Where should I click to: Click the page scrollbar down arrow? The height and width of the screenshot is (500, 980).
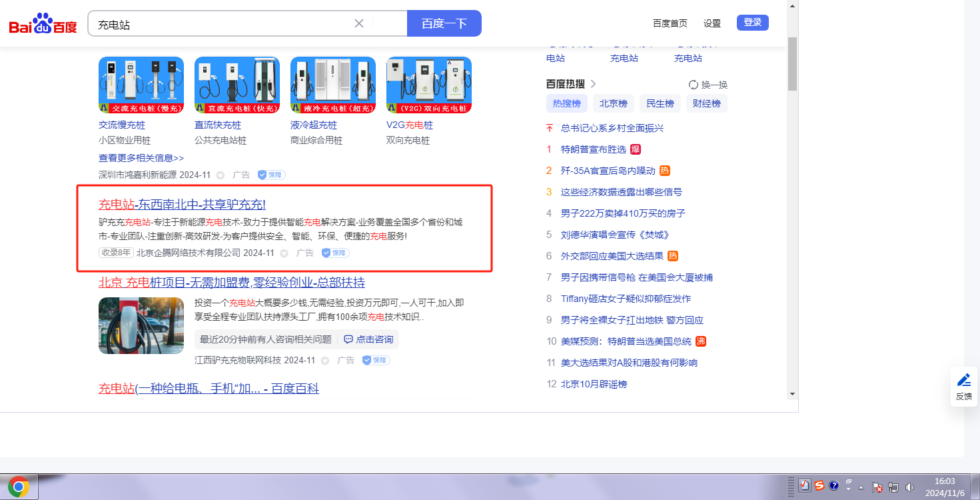(x=792, y=394)
